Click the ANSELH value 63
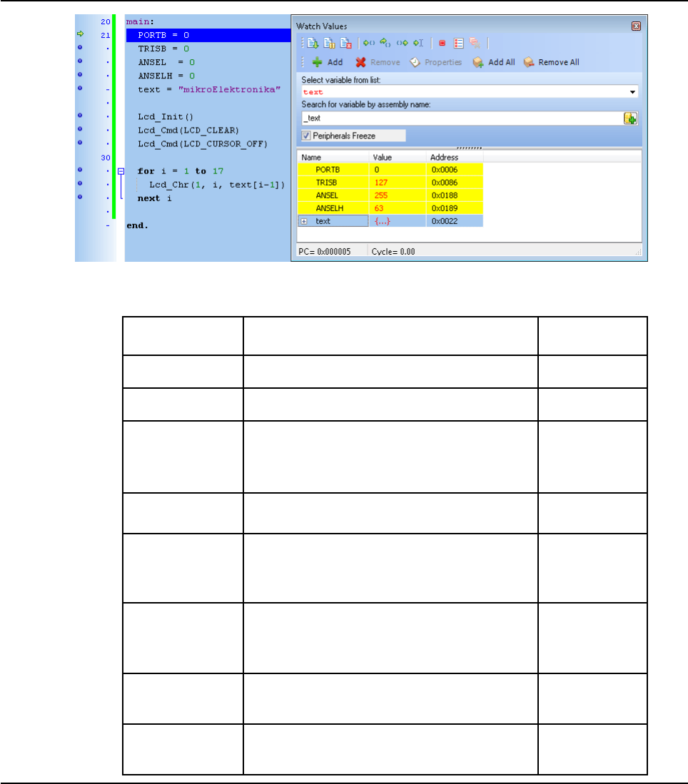Viewport: 688px width, 784px height. pyautogui.click(x=379, y=208)
